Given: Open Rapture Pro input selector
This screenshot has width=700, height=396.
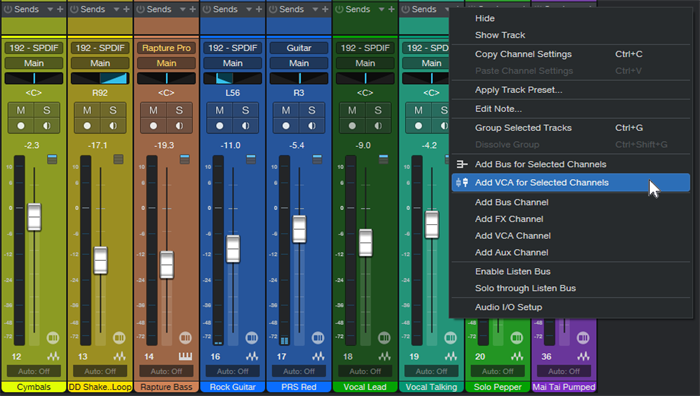Looking at the screenshot, I should (x=167, y=48).
